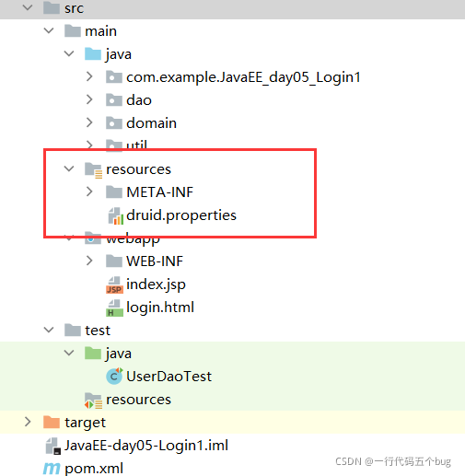Collapse the src folder chevron
This screenshot has height=476, width=465.
[x=28, y=7]
